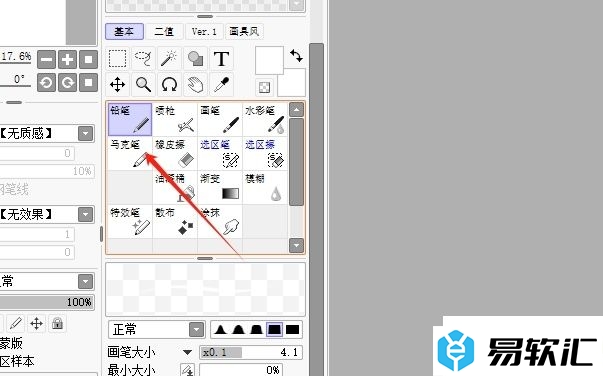Click the 最小大小 0% slider
The height and width of the screenshot is (376, 603).
click(x=241, y=370)
